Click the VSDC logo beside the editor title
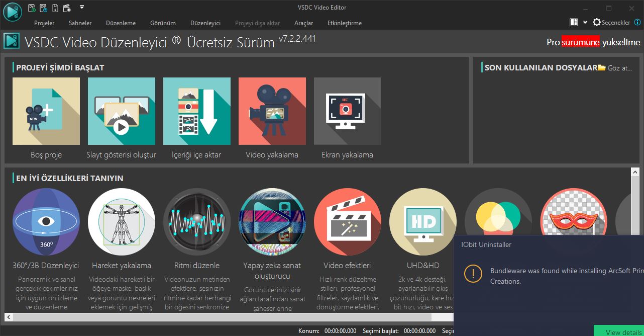Screen dimensions: 644x336 (12, 41)
